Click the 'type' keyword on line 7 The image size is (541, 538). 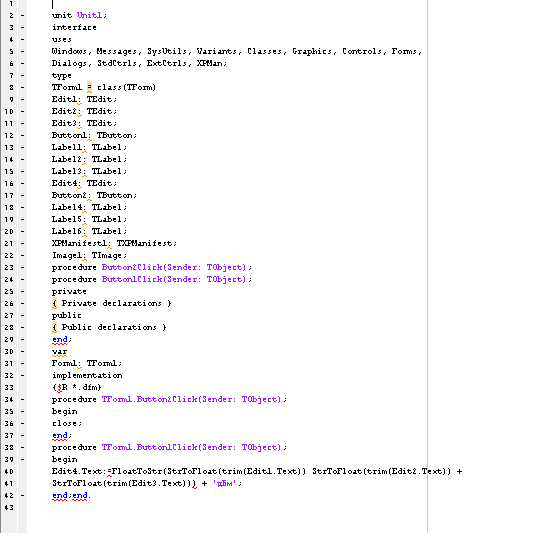62,76
